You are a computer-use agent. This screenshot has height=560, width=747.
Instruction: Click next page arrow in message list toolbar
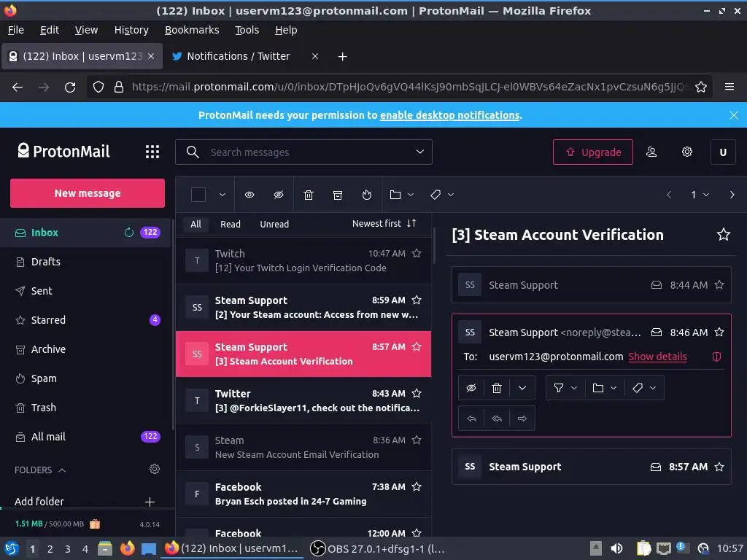(732, 195)
